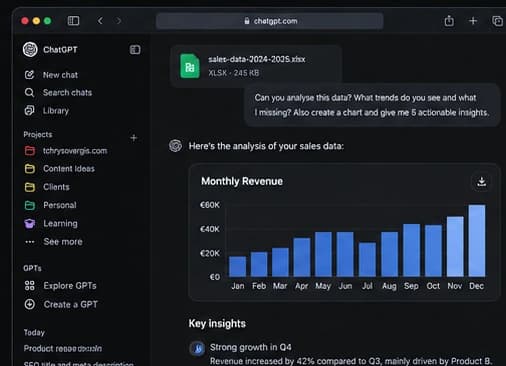Click the Content Ideas folder icon

(30, 169)
